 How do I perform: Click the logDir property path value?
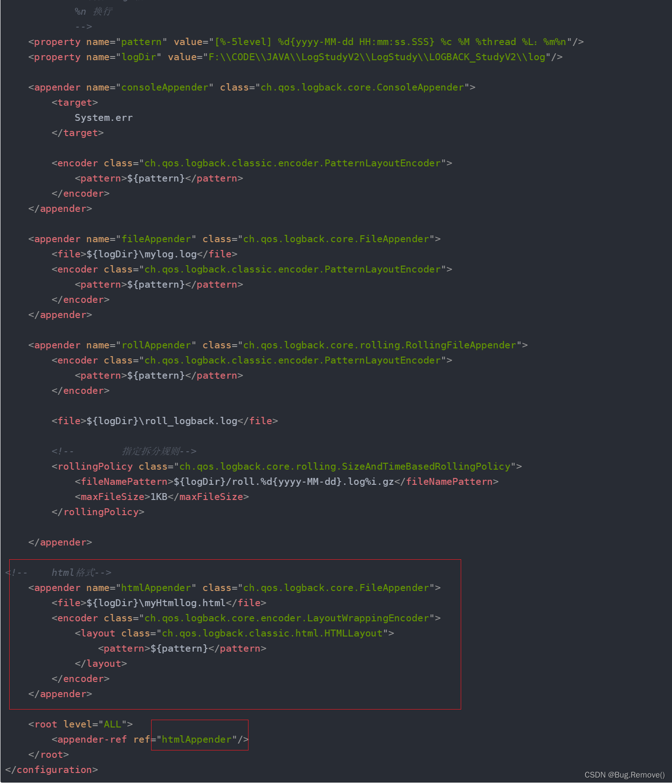tap(376, 57)
